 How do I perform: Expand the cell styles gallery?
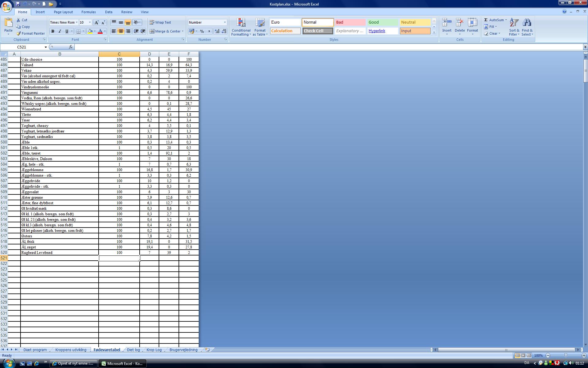point(434,33)
